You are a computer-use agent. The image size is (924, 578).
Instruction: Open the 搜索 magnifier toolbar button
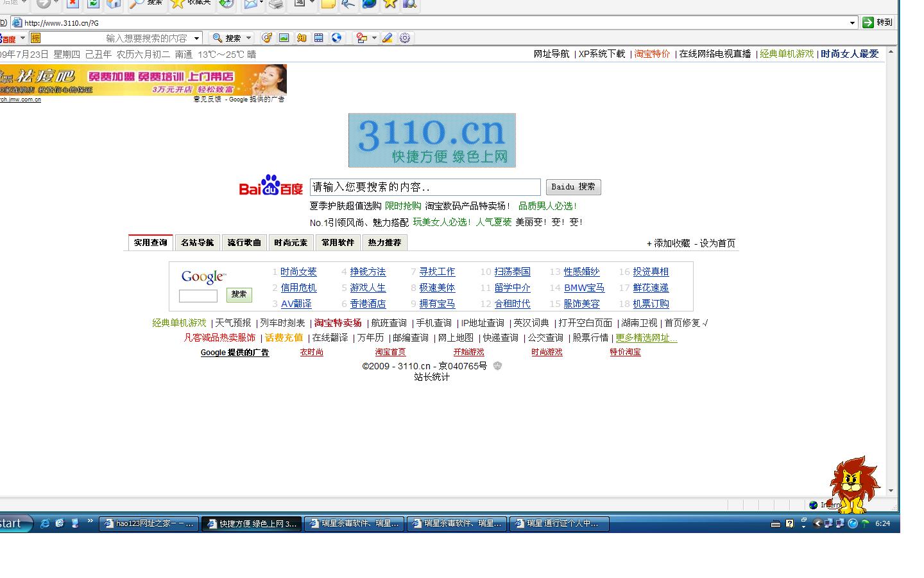(x=146, y=4)
